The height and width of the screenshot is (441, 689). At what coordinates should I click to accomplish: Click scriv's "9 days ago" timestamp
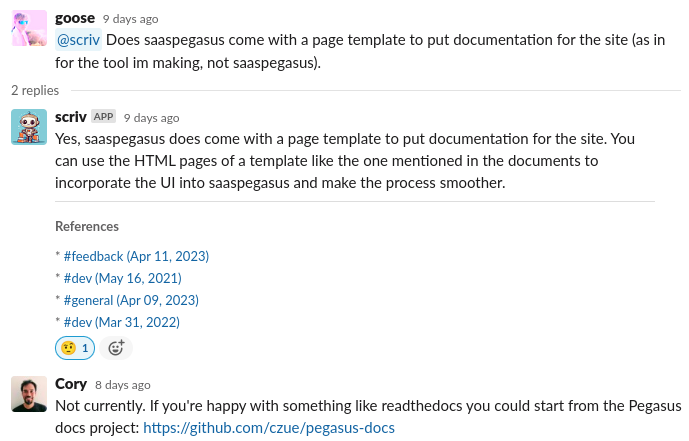pyautogui.click(x=151, y=118)
